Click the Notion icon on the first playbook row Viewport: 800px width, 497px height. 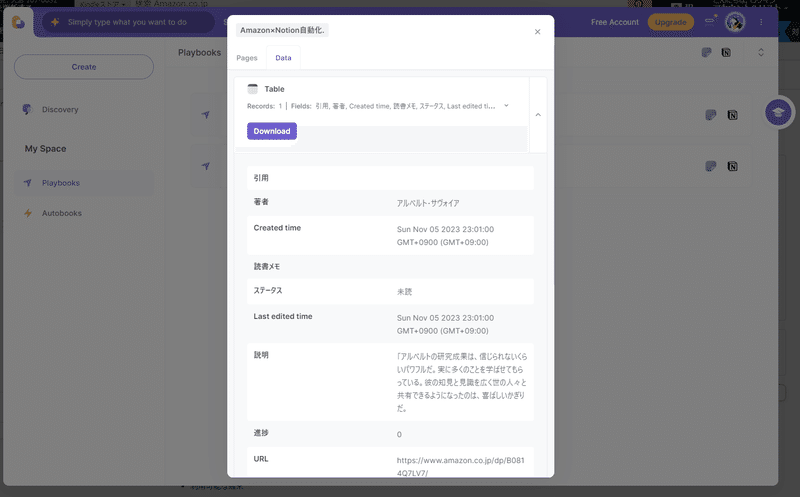[732, 115]
